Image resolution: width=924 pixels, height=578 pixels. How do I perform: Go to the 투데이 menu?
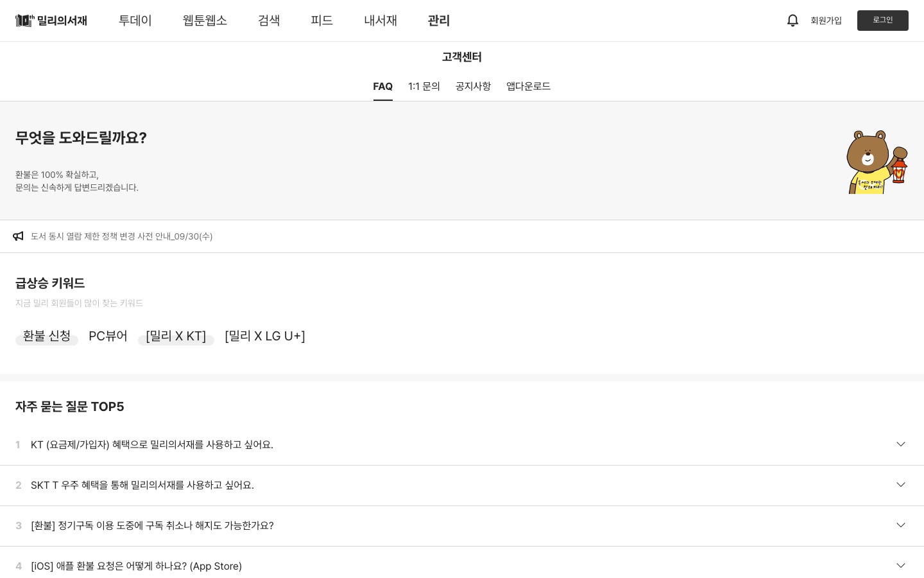[x=135, y=21]
